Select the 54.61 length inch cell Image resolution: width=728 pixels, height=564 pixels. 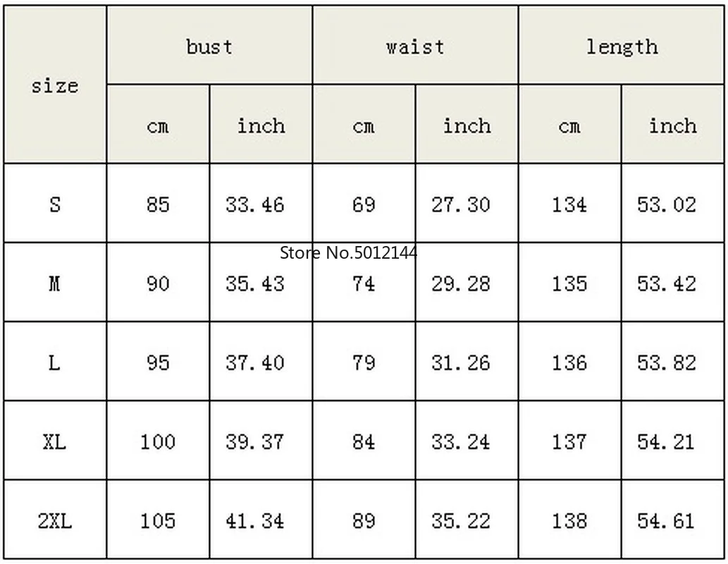point(667,521)
